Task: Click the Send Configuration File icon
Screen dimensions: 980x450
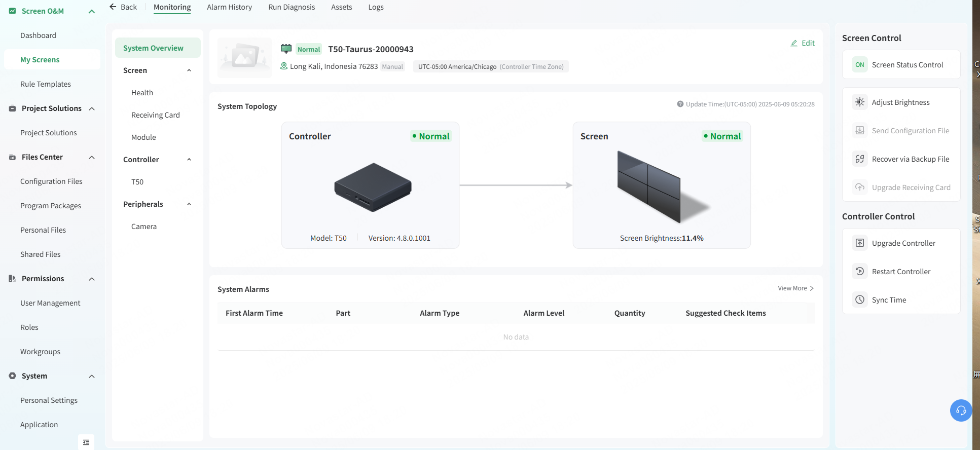Action: point(860,130)
